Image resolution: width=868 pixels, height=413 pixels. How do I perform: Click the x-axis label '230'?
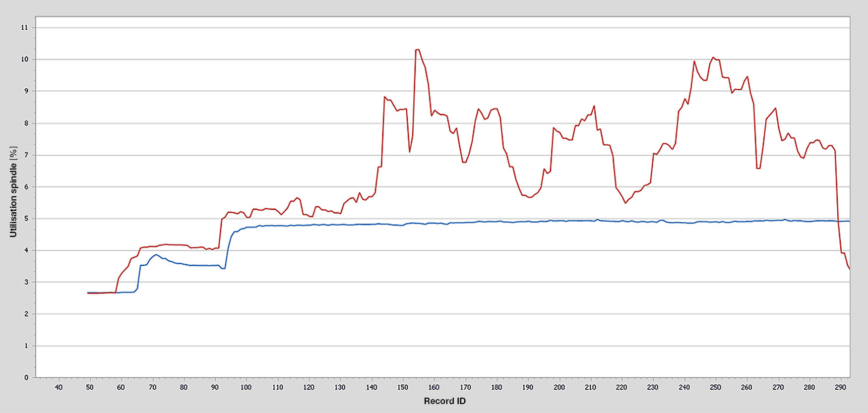pyautogui.click(x=653, y=387)
